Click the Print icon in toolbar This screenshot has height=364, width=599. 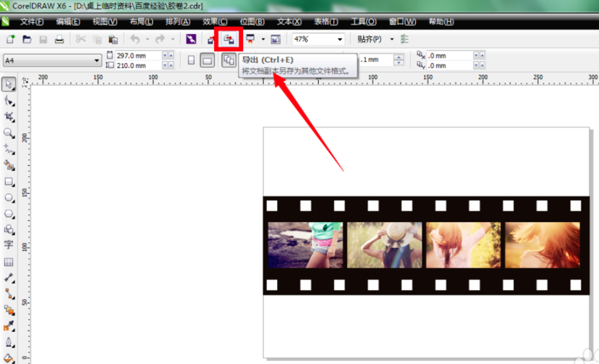(x=59, y=39)
